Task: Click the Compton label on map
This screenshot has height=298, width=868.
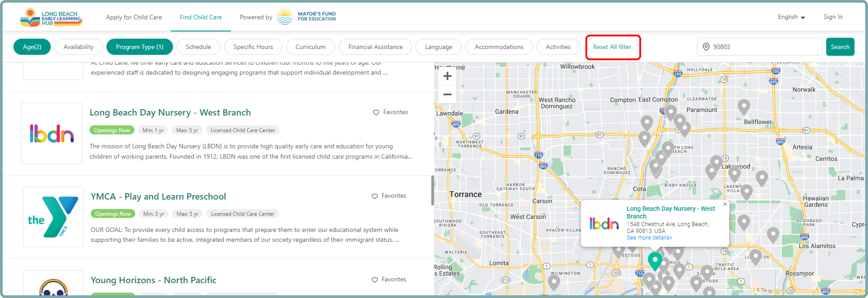Action: click(x=623, y=100)
